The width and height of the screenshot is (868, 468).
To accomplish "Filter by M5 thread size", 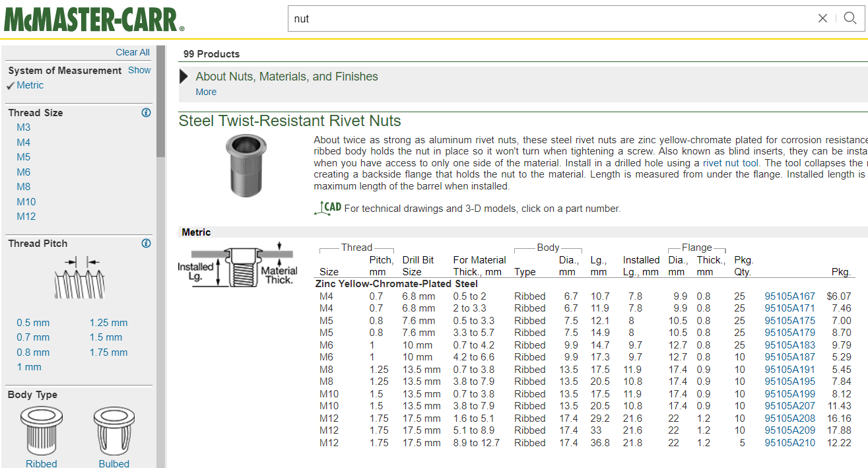I will [24, 157].
